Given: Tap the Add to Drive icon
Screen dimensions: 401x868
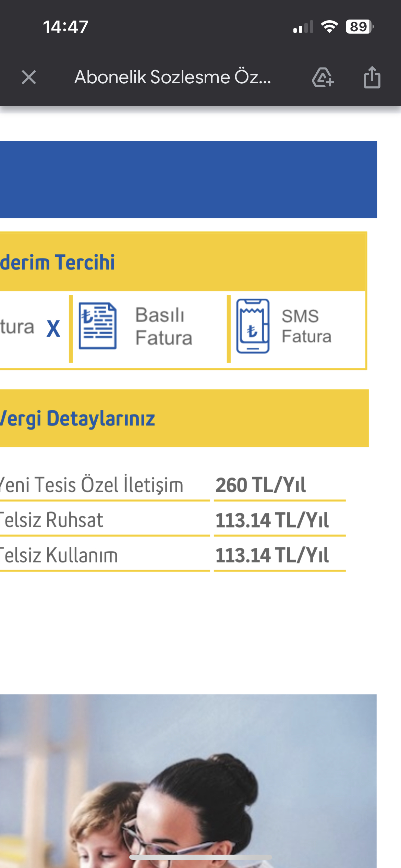Looking at the screenshot, I should [323, 77].
